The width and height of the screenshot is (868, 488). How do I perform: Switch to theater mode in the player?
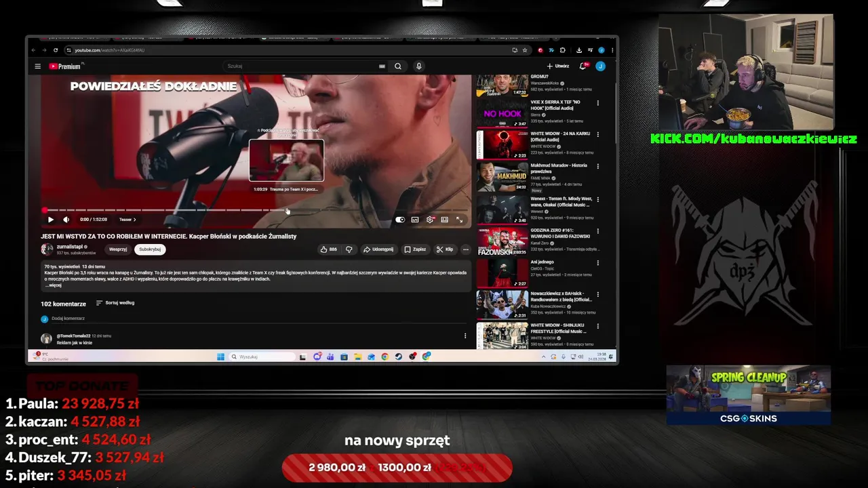click(x=445, y=220)
